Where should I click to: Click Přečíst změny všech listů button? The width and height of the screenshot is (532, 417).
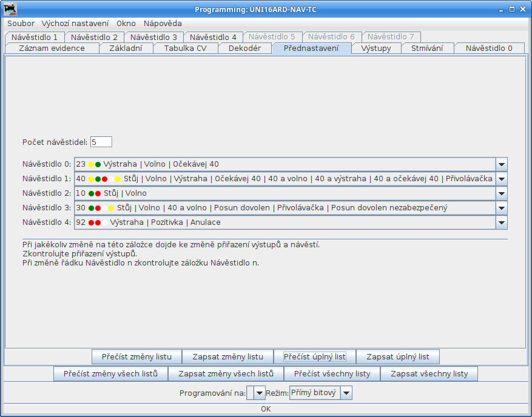click(111, 373)
